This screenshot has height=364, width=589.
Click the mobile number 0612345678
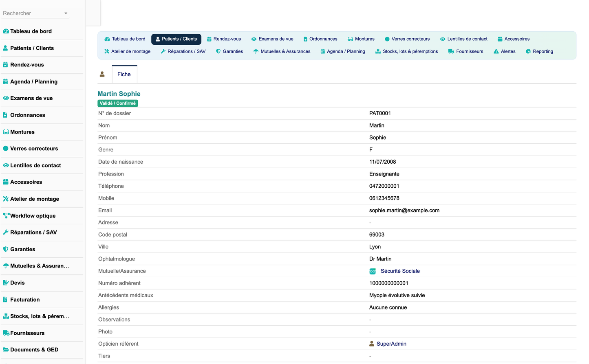point(384,198)
